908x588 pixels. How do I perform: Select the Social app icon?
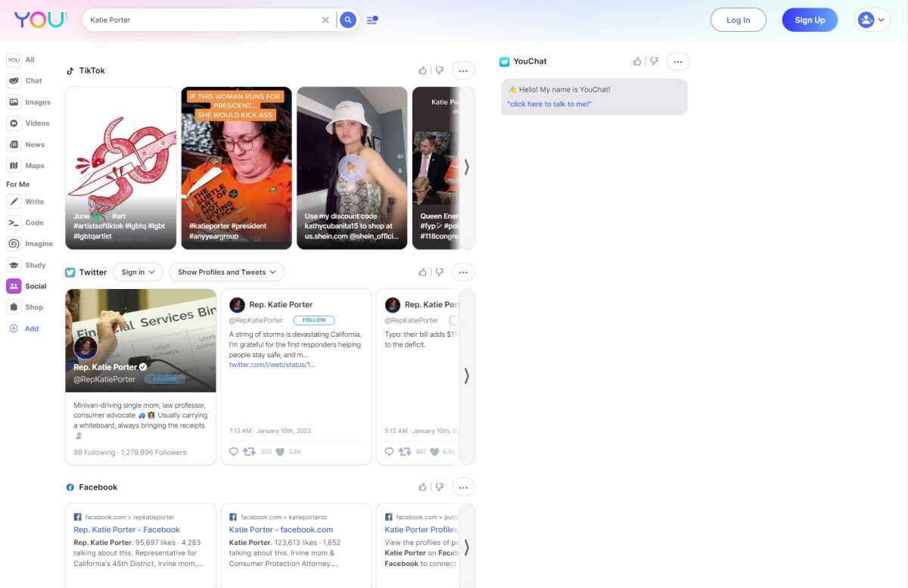(14, 286)
